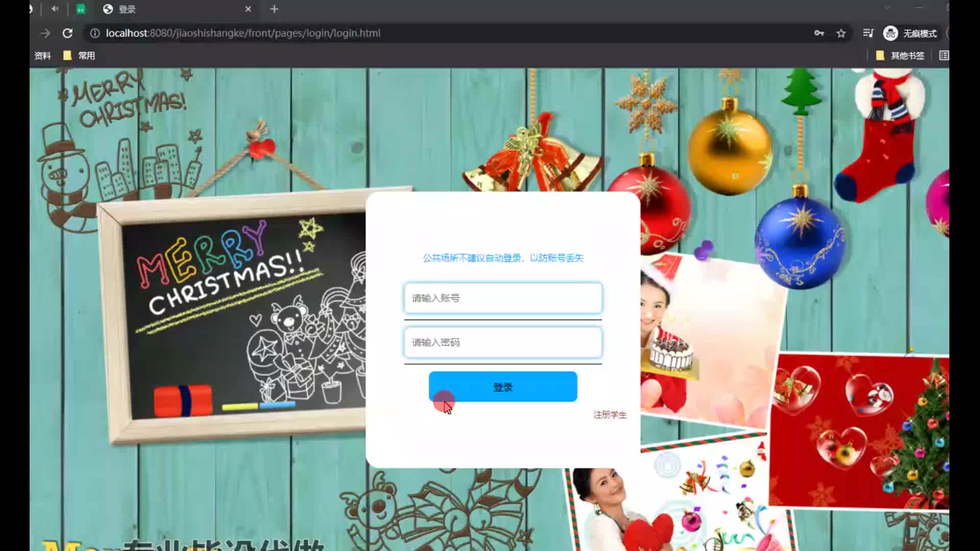
Task: Click the tab mute speaker icon
Action: click(55, 9)
